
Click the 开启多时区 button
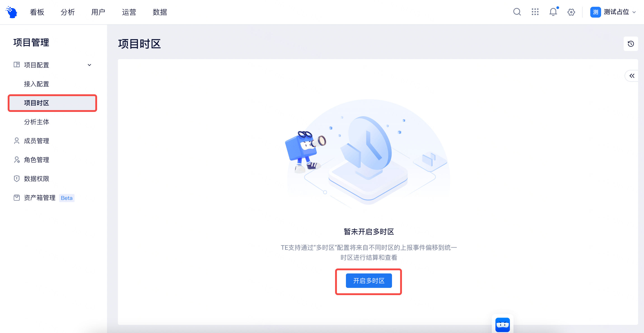pyautogui.click(x=369, y=281)
